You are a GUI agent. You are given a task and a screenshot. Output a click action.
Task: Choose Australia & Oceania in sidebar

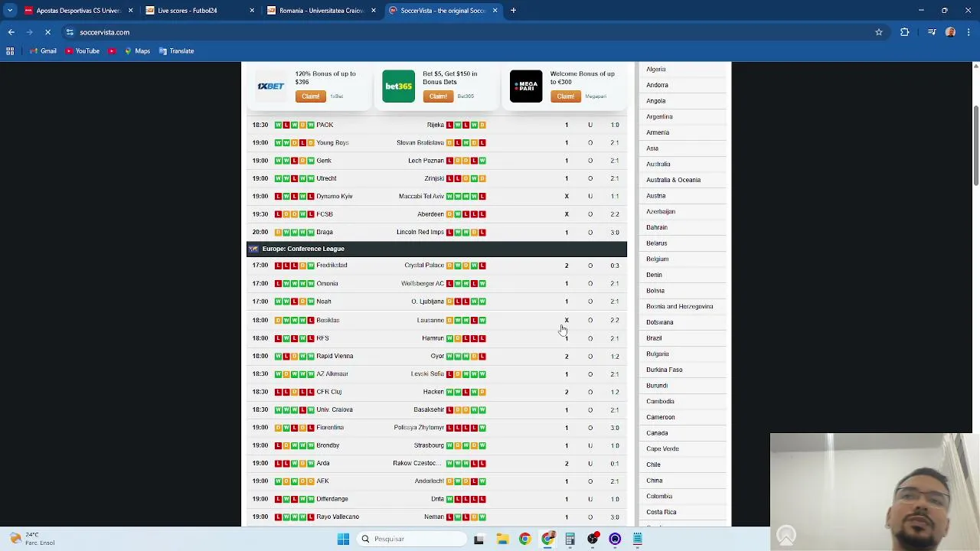click(x=673, y=180)
